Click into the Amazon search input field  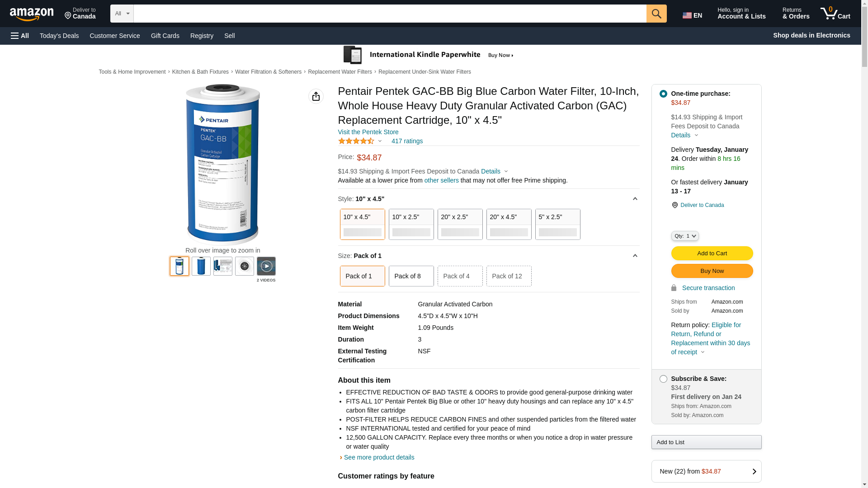tap(390, 14)
